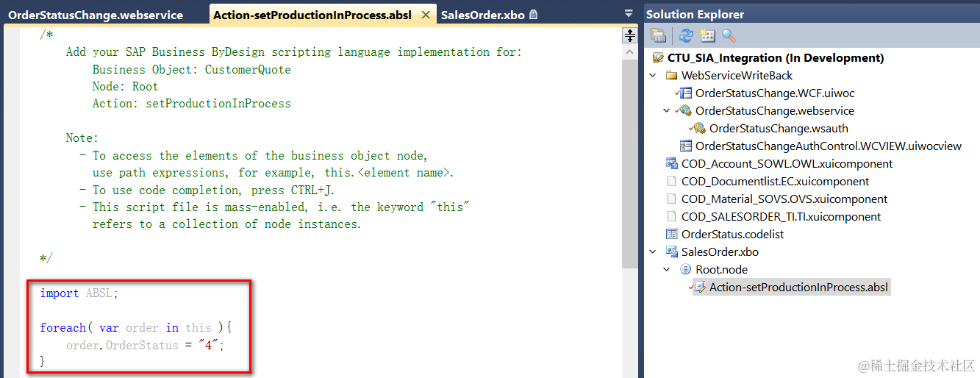Screen dimensions: 980x378
Task: Select COD_SALESORDER_TI.TI.xuicomponent
Action: click(782, 216)
